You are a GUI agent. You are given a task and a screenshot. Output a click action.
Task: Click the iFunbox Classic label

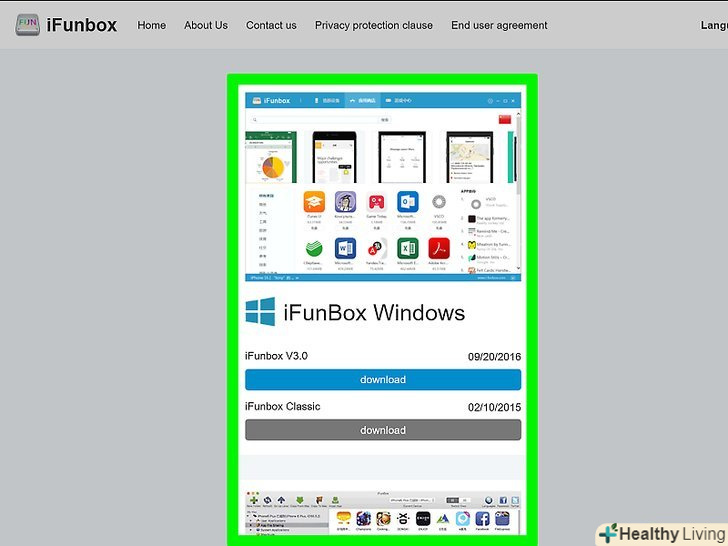(283, 407)
